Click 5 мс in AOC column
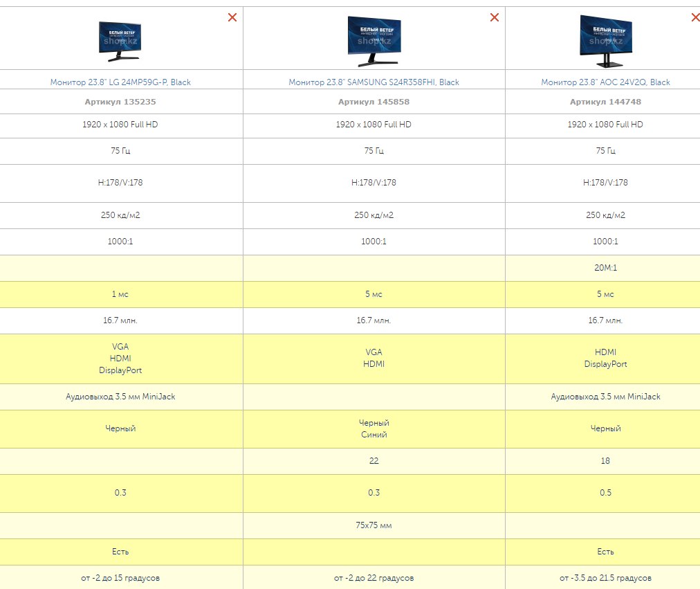The height and width of the screenshot is (589, 700). 605,294
